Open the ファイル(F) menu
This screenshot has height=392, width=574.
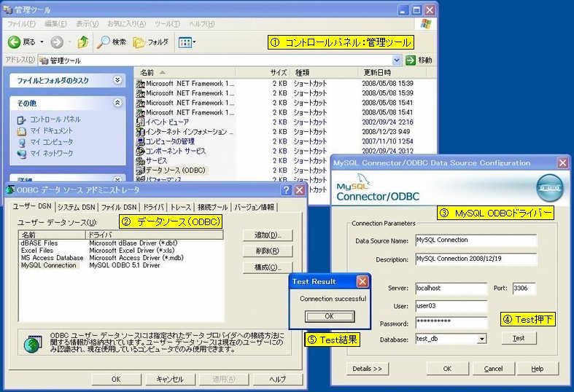pos(21,24)
